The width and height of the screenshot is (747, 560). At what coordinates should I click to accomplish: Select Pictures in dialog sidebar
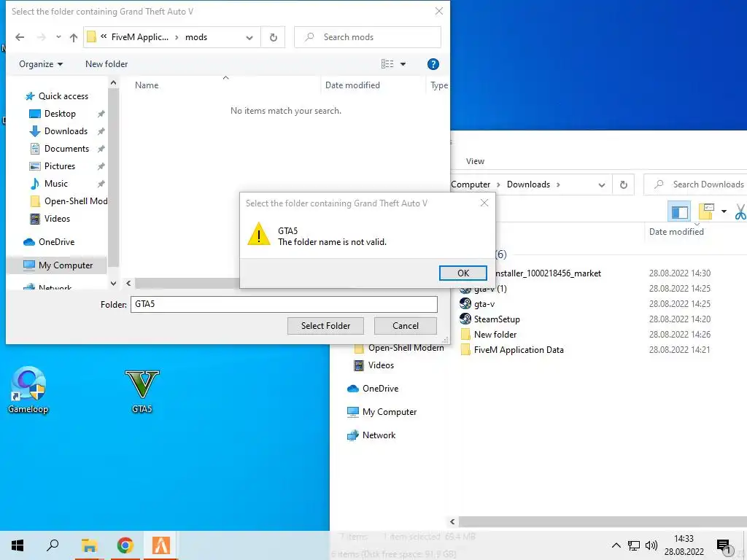pos(60,166)
